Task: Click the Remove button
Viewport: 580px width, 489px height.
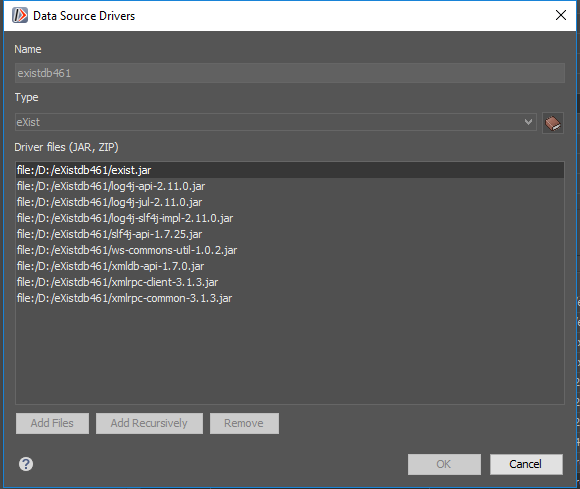Action: tap(244, 423)
